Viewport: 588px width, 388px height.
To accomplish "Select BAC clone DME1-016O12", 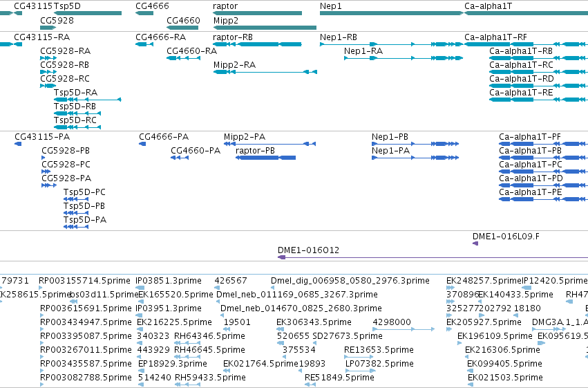I will pyautogui.click(x=308, y=250).
